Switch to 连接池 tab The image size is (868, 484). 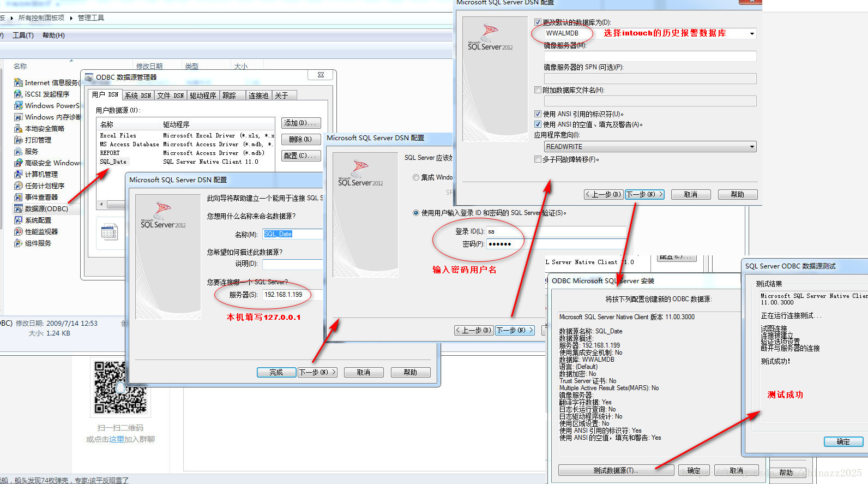coord(259,95)
